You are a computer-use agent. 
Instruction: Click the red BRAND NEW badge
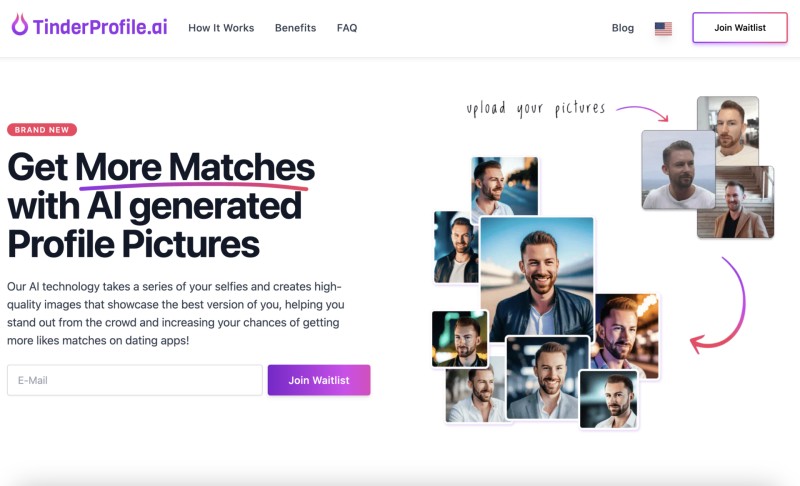[42, 130]
